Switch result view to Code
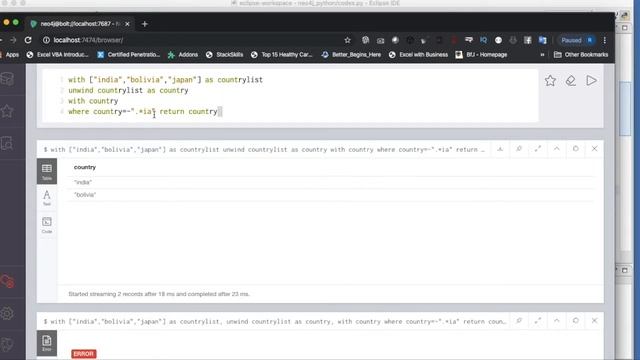 click(x=47, y=225)
